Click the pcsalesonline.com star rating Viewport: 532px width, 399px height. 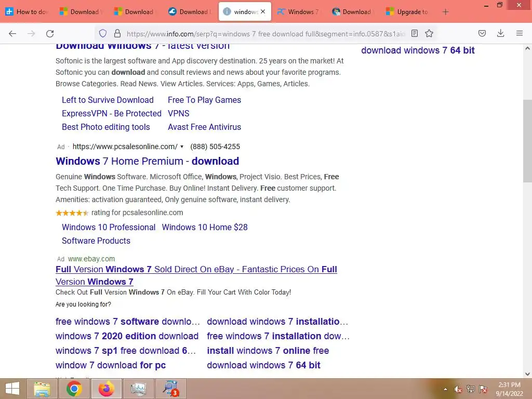pos(72,213)
